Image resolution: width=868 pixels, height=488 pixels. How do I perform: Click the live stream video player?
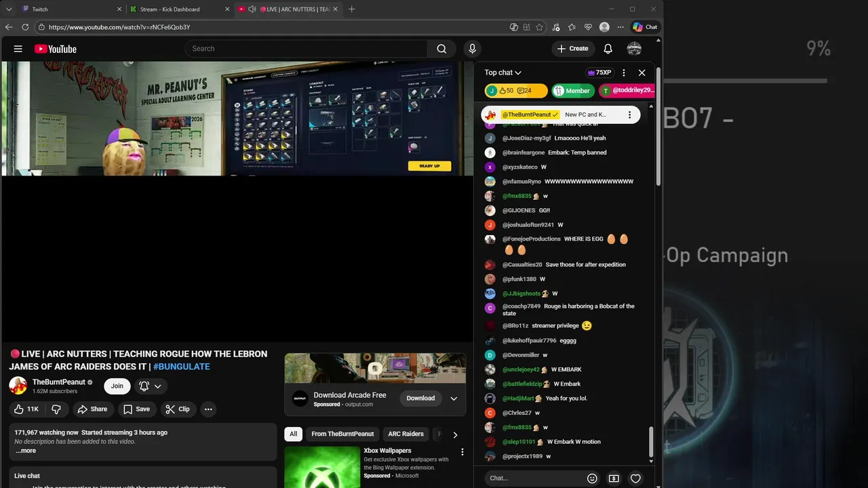pos(237,201)
